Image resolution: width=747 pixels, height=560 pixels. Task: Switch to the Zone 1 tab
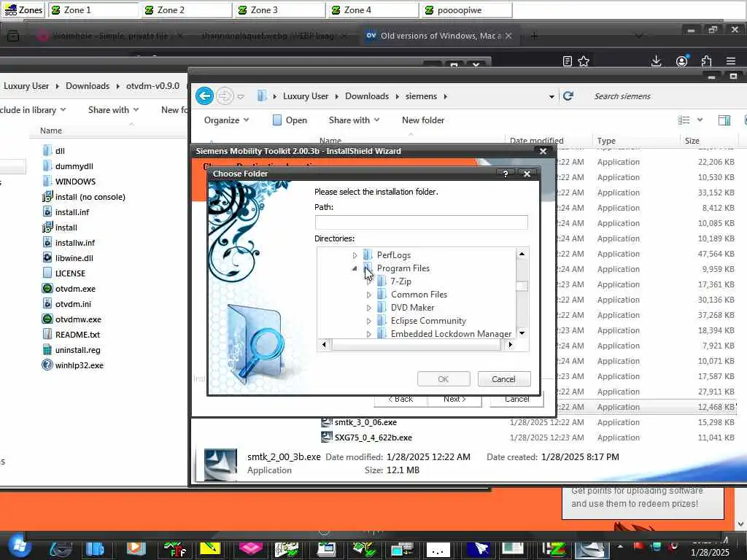pyautogui.click(x=94, y=10)
